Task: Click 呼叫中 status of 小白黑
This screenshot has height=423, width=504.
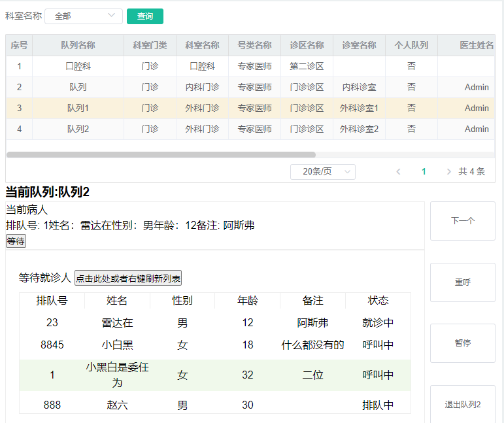Action: pyautogui.click(x=378, y=345)
